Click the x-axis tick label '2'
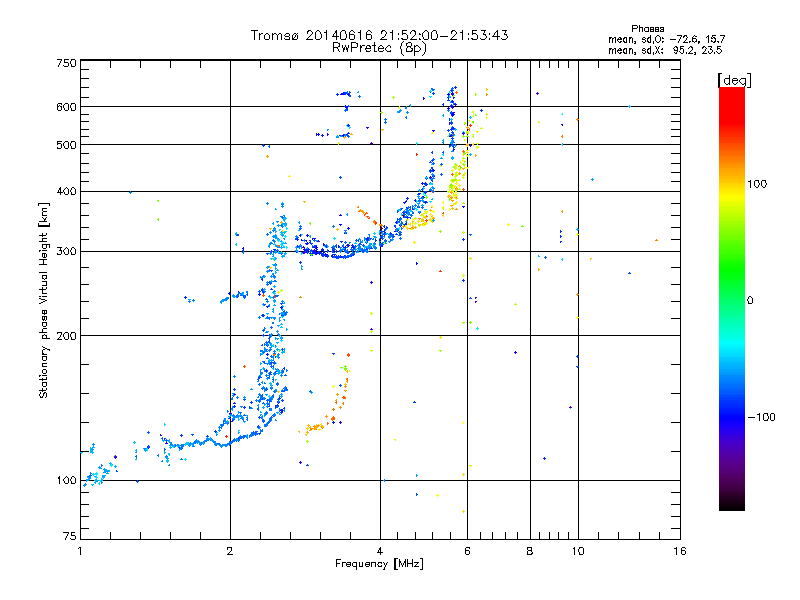The height and width of the screenshot is (600, 800). pos(230,551)
